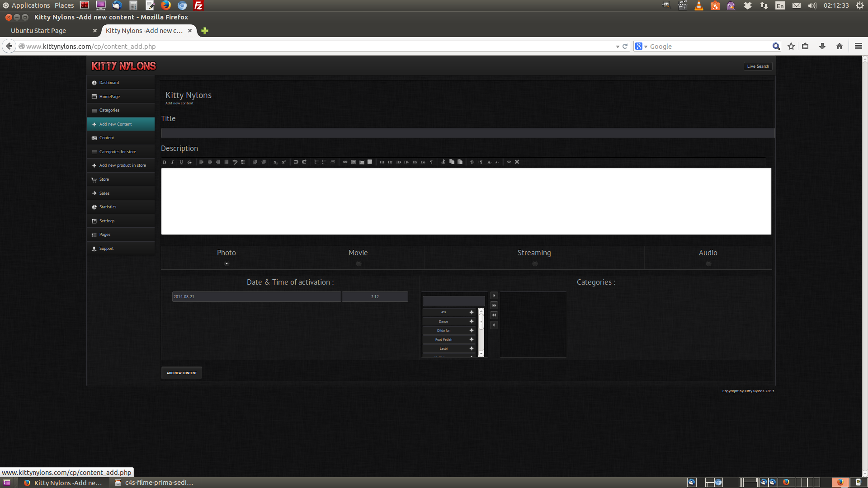
Task: Open a new browser tab
Action: pos(205,31)
